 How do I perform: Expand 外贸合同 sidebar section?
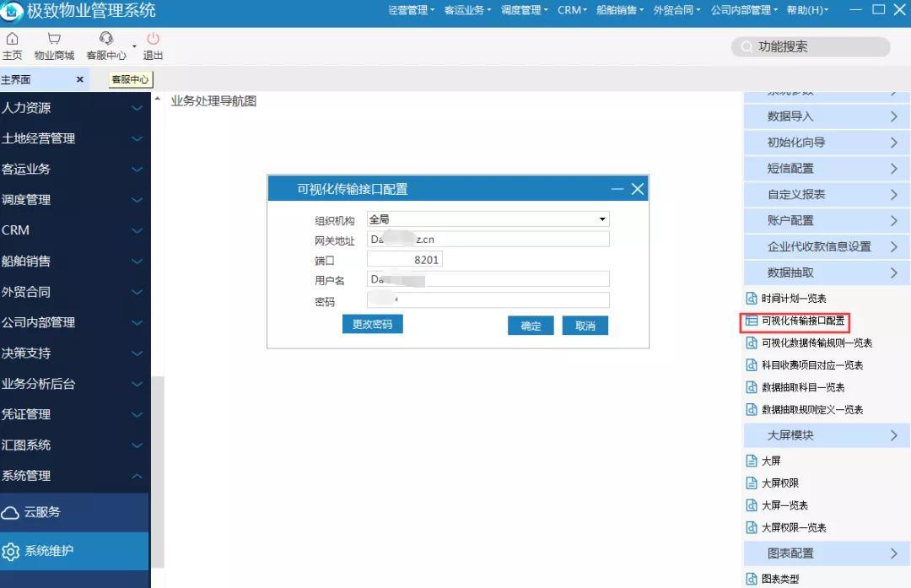click(x=74, y=292)
